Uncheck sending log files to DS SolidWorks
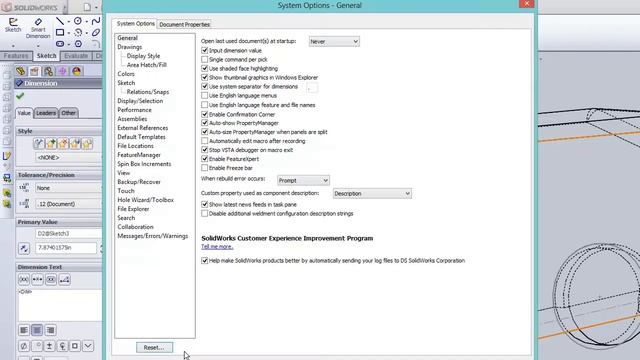This screenshot has width=640, height=360. pos(204,260)
